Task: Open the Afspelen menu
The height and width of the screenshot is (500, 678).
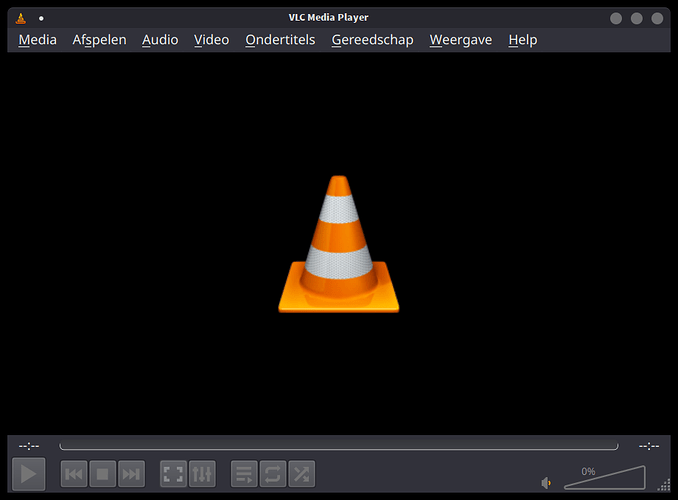Action: [x=99, y=40]
